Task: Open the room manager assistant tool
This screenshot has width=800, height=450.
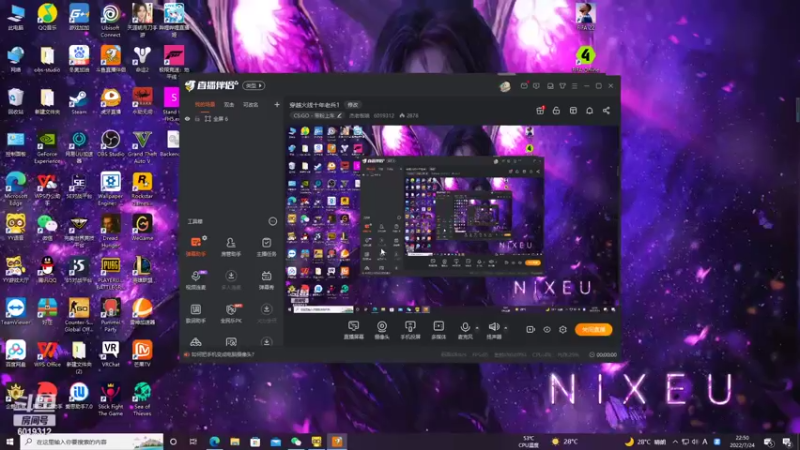Action: tap(231, 246)
